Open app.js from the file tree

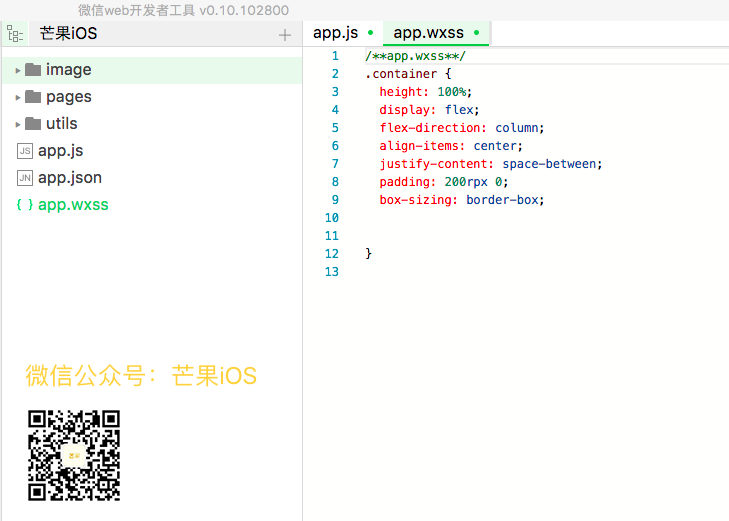60,151
